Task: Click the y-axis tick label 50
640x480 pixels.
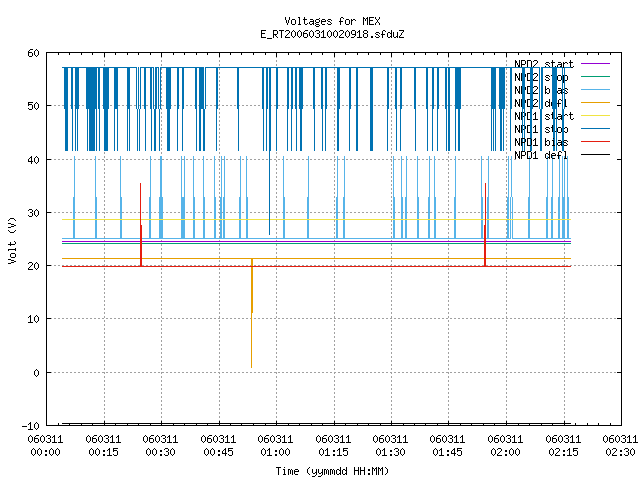Action: tap(33, 106)
